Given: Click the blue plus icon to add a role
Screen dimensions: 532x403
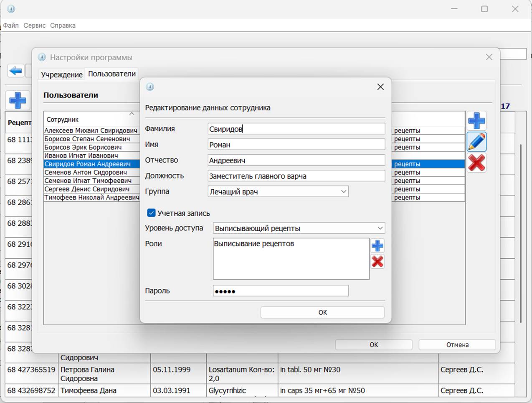Looking at the screenshot, I should click(x=377, y=246).
